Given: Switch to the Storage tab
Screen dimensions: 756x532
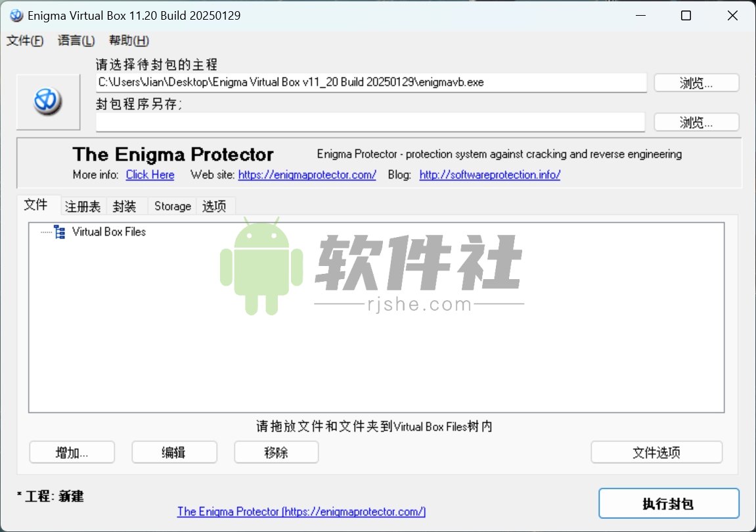Looking at the screenshot, I should click(171, 206).
